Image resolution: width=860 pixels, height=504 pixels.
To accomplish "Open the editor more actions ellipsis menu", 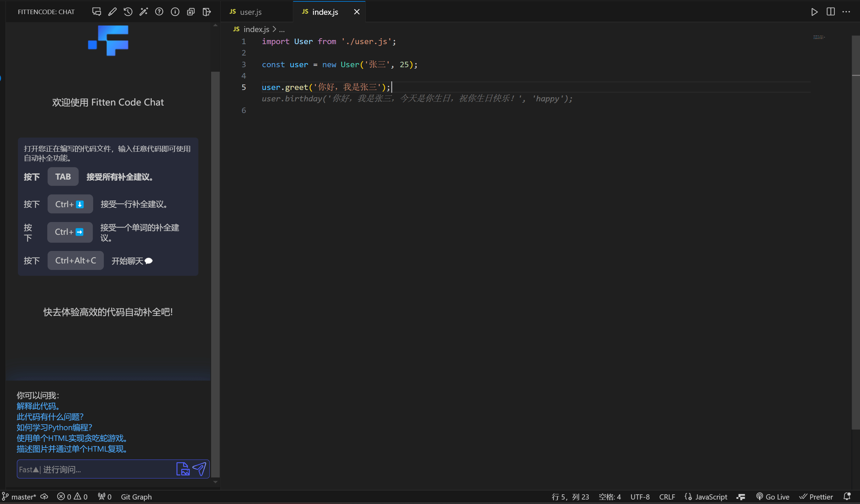I will [x=846, y=12].
